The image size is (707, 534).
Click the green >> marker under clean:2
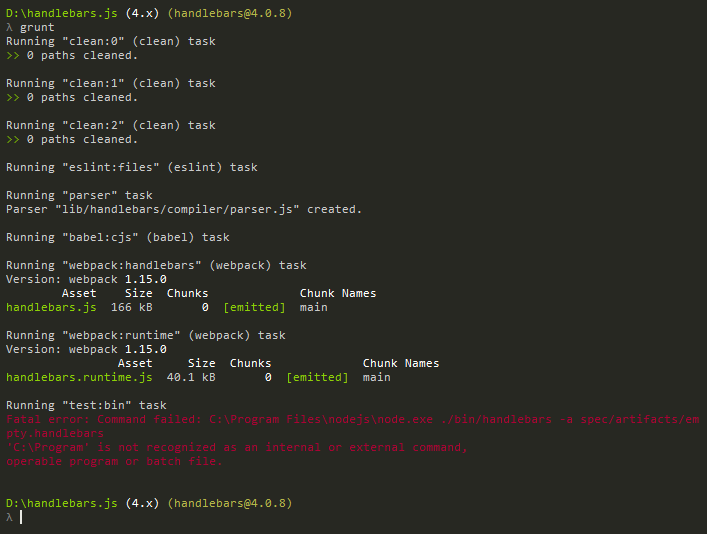[x=13, y=139]
